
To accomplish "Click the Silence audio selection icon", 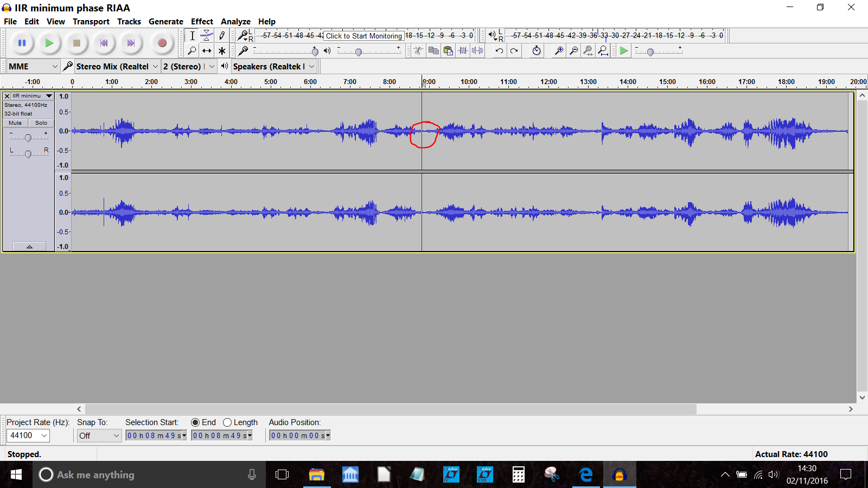I will [x=477, y=50].
